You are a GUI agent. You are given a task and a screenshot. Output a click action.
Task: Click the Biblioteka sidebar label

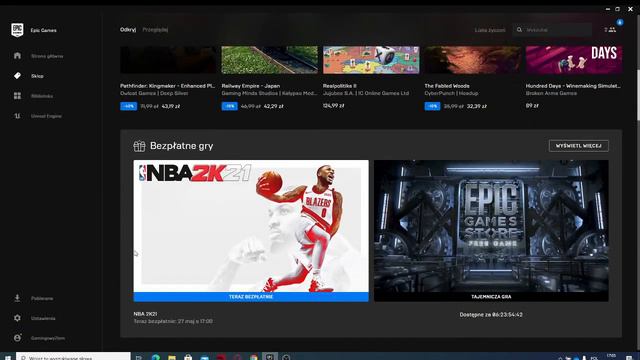pyautogui.click(x=42, y=96)
